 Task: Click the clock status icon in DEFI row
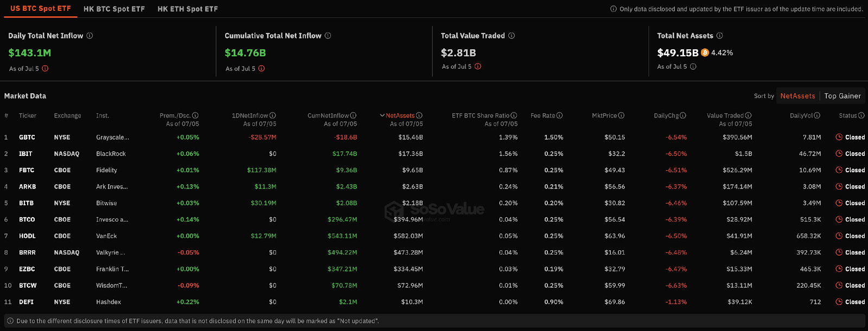click(x=839, y=302)
